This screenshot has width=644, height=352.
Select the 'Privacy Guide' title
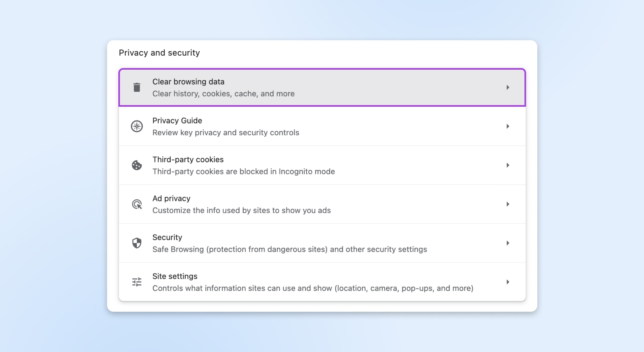[177, 121]
